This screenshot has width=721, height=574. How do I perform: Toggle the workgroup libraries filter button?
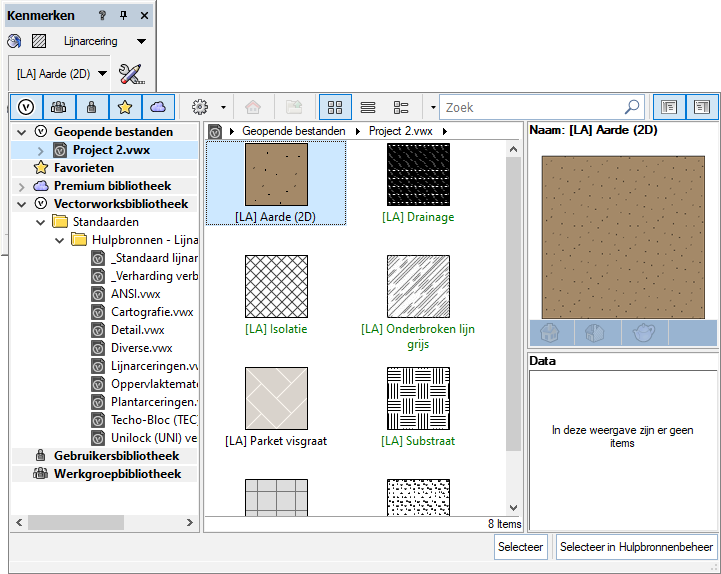click(x=59, y=107)
